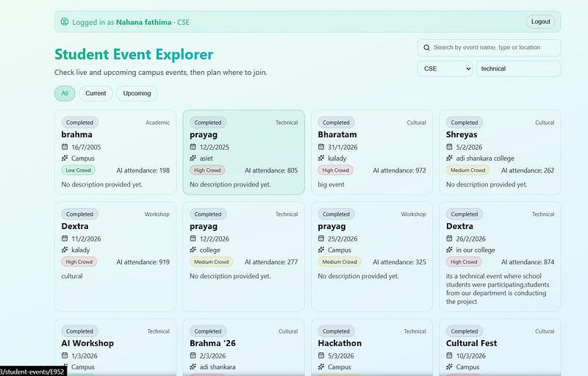Click High Crowd badge on Bharatam card

335,170
